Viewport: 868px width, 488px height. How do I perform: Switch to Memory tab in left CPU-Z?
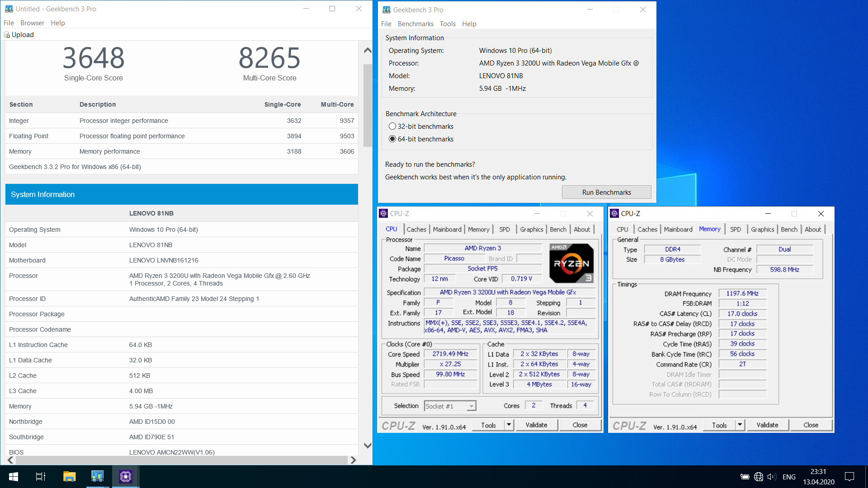(478, 230)
